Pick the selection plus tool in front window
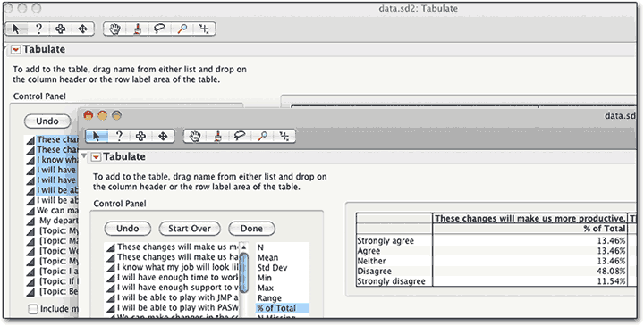Screen dimensions: 644x326 (141, 136)
